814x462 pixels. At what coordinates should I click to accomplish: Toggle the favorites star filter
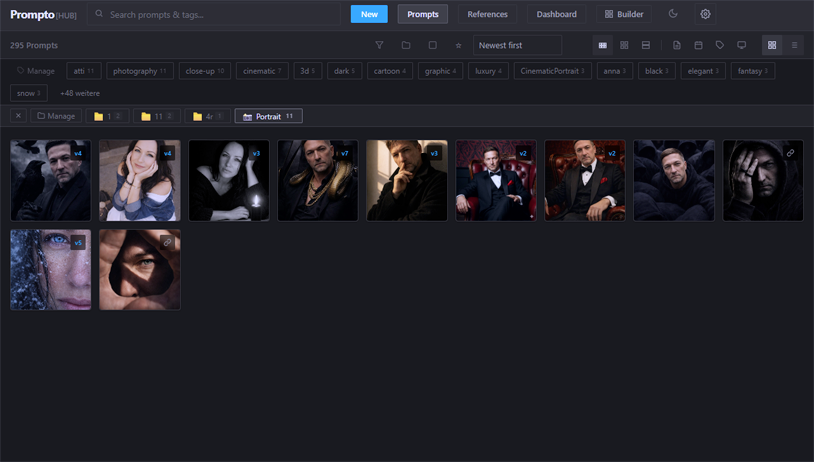tap(458, 45)
